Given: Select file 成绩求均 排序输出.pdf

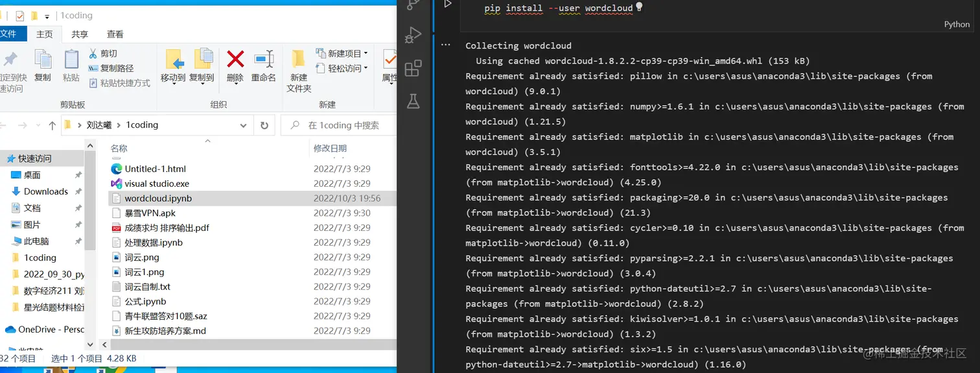Looking at the screenshot, I should coord(167,228).
